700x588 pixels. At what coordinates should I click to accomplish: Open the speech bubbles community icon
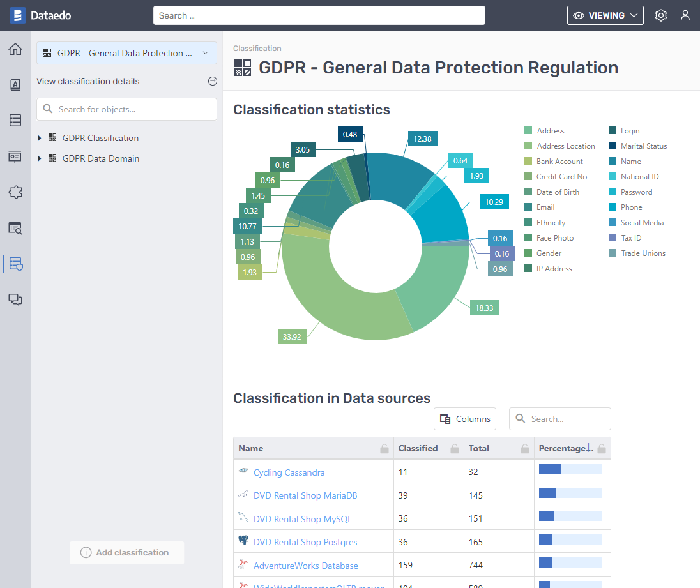(15, 299)
